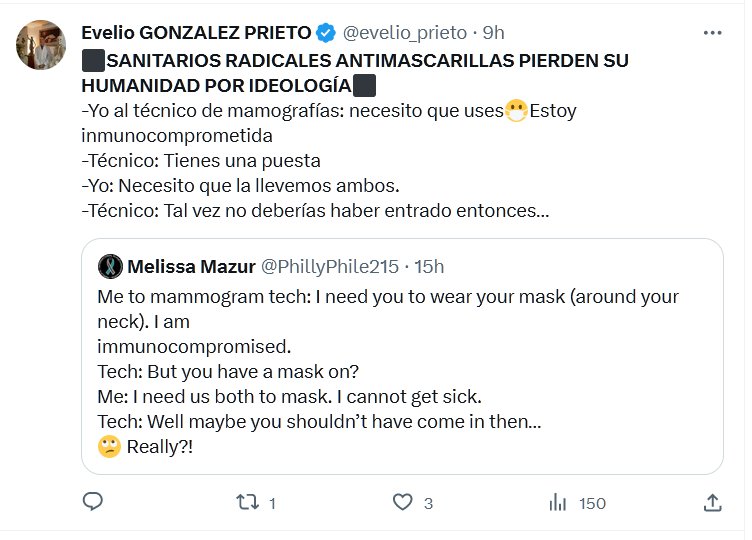This screenshot has width=752, height=540.
Task: Open the three-dot more options menu
Action: [x=712, y=33]
